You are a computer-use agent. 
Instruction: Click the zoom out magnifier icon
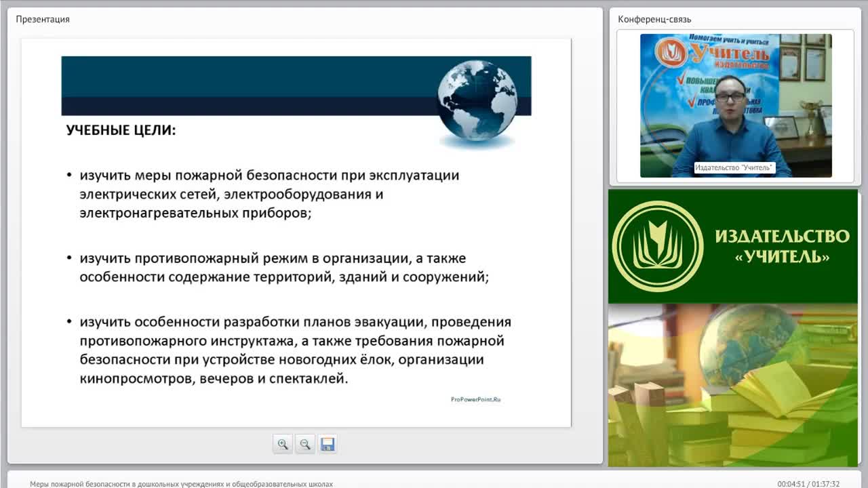305,445
